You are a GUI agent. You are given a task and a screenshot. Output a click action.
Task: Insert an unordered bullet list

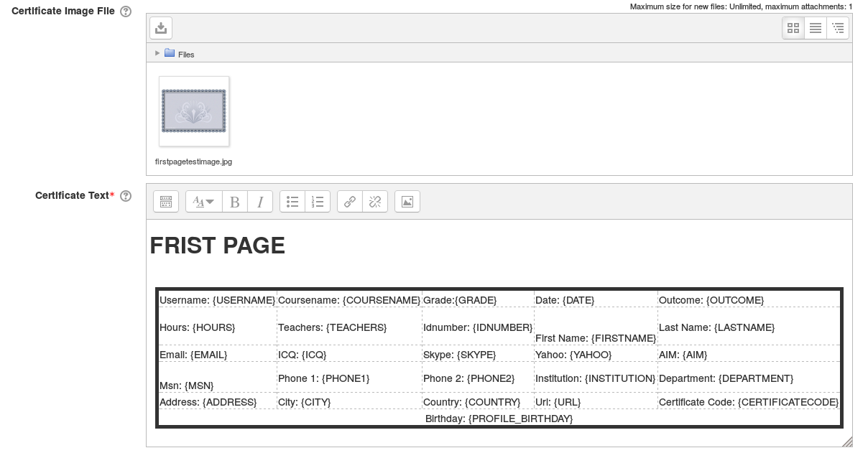point(292,201)
